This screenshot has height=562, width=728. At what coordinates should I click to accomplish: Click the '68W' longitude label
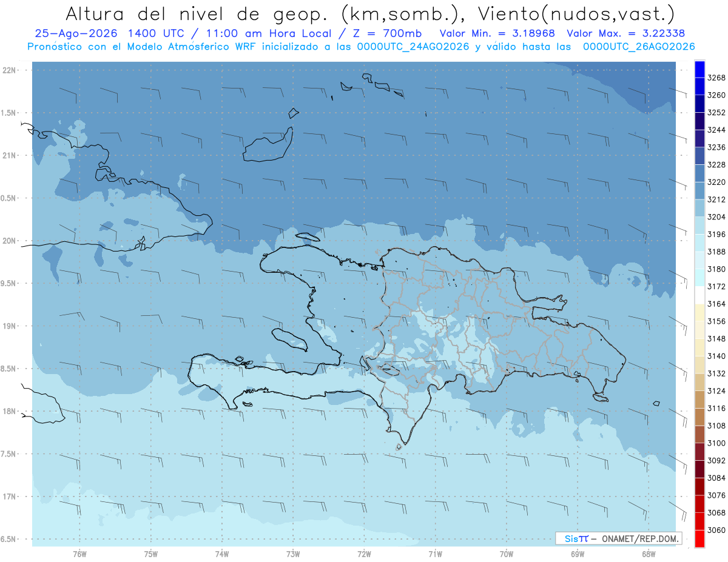click(649, 554)
